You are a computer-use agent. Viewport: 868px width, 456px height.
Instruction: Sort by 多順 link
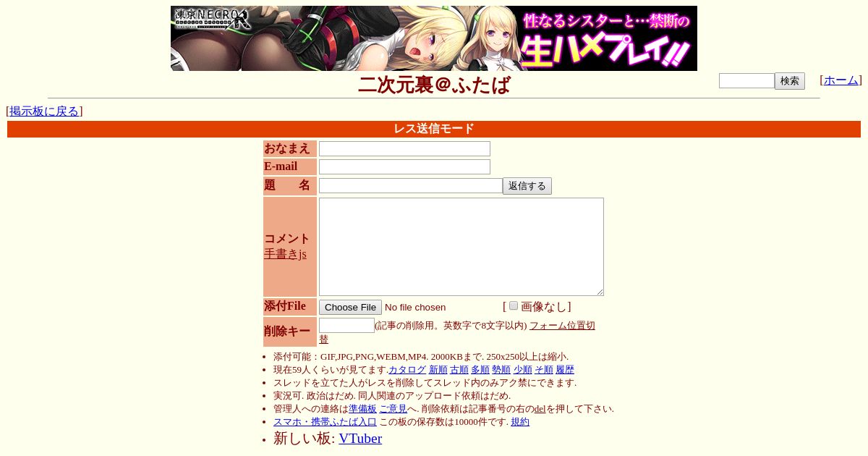click(480, 370)
